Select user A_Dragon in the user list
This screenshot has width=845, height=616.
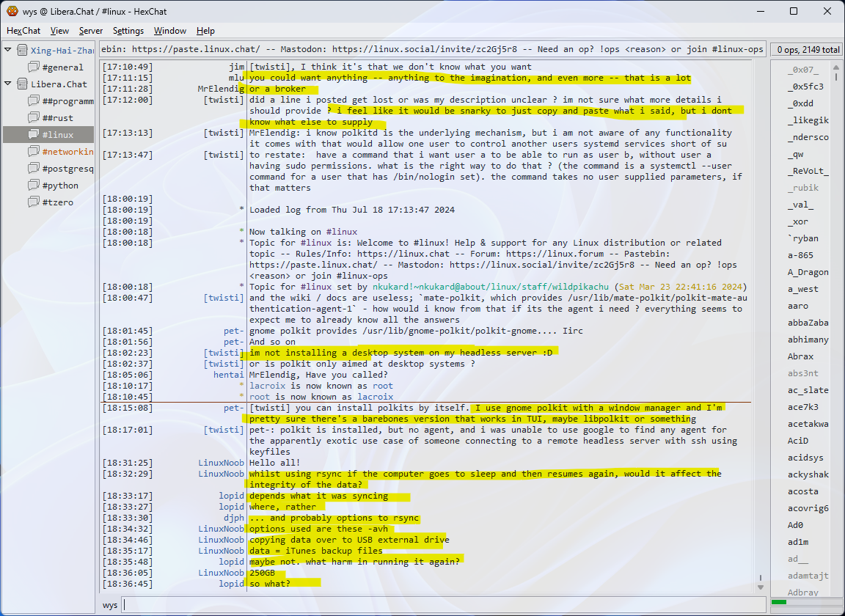coord(808,272)
